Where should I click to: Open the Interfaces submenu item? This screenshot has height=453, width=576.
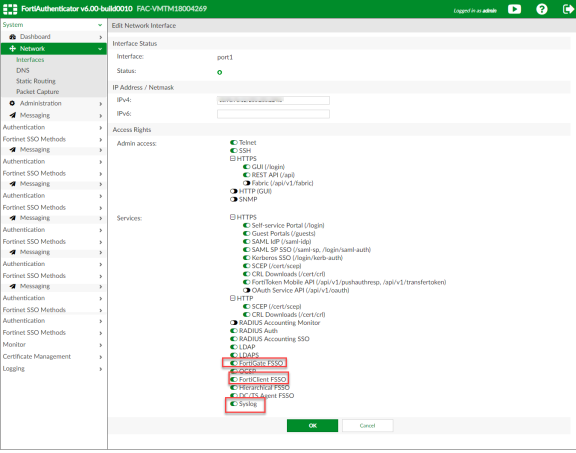(x=30, y=60)
